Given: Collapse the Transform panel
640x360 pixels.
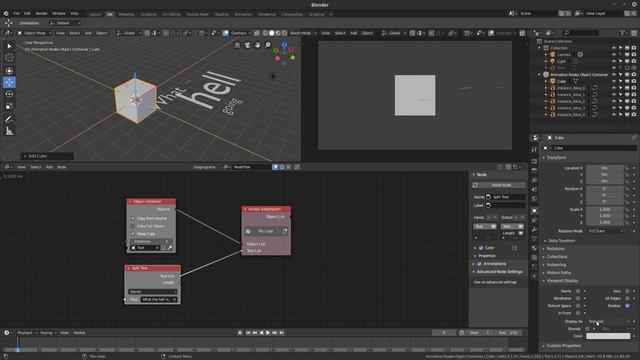Looking at the screenshot, I should (556, 158).
